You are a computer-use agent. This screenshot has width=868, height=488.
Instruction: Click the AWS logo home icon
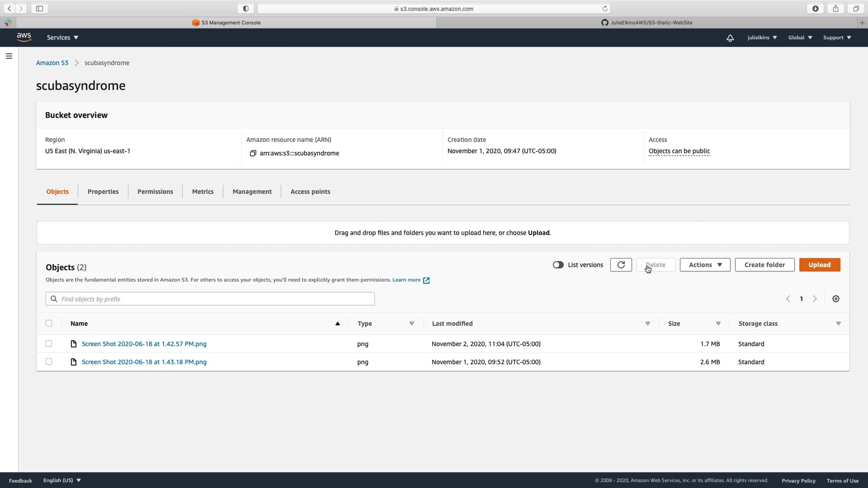24,37
